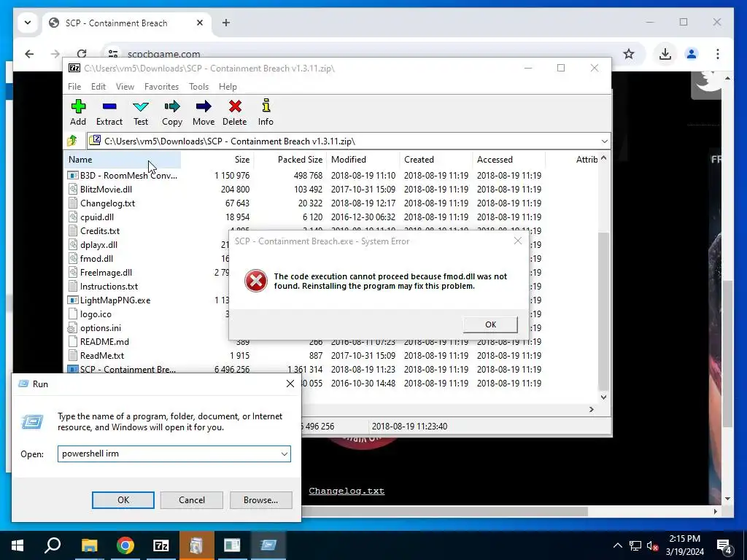The width and height of the screenshot is (747, 560).
Task: Open Chrome tab search dropdown
Action: (28, 23)
